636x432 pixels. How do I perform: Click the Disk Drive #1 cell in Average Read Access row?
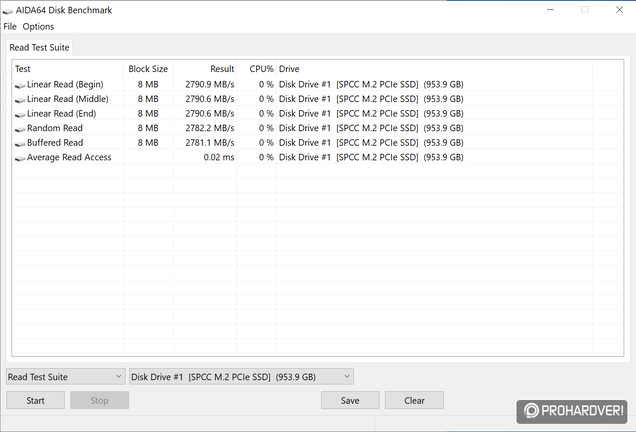(371, 157)
